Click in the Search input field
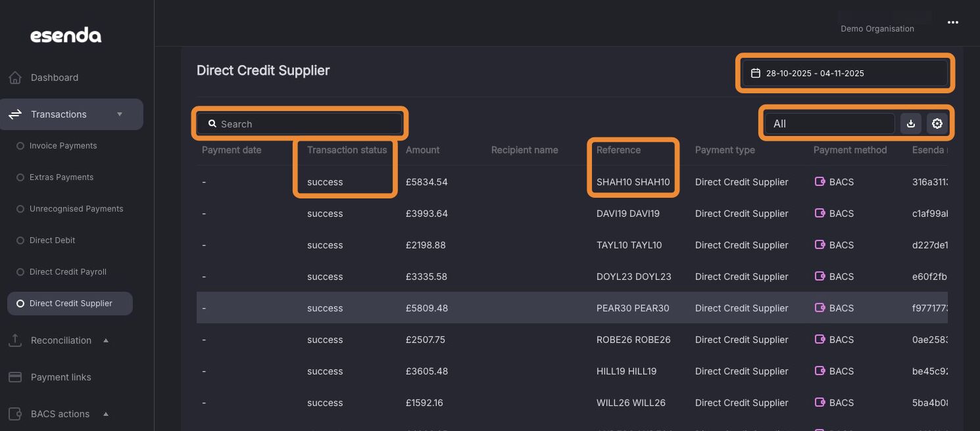The image size is (980, 431). 299,124
